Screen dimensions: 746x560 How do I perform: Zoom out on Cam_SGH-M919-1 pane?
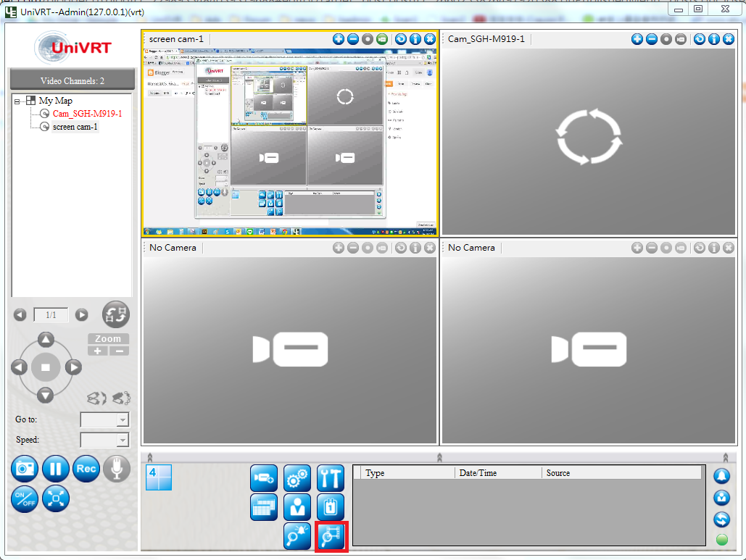click(x=652, y=39)
